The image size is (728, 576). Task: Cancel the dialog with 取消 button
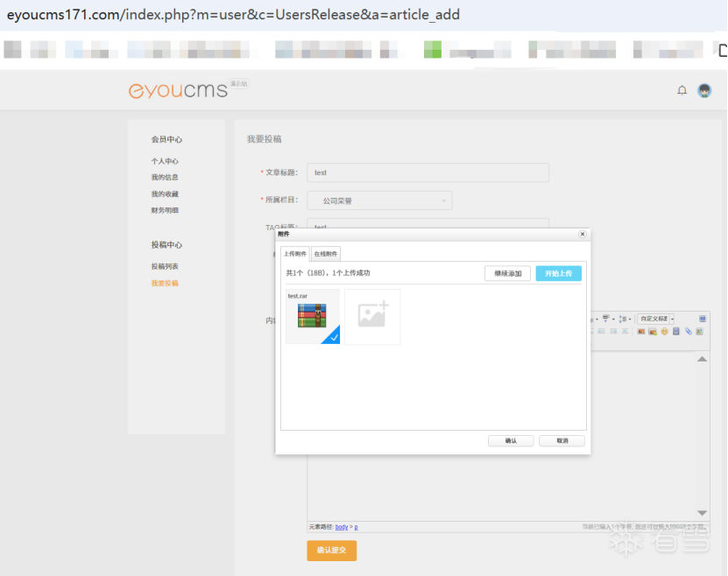[562, 440]
